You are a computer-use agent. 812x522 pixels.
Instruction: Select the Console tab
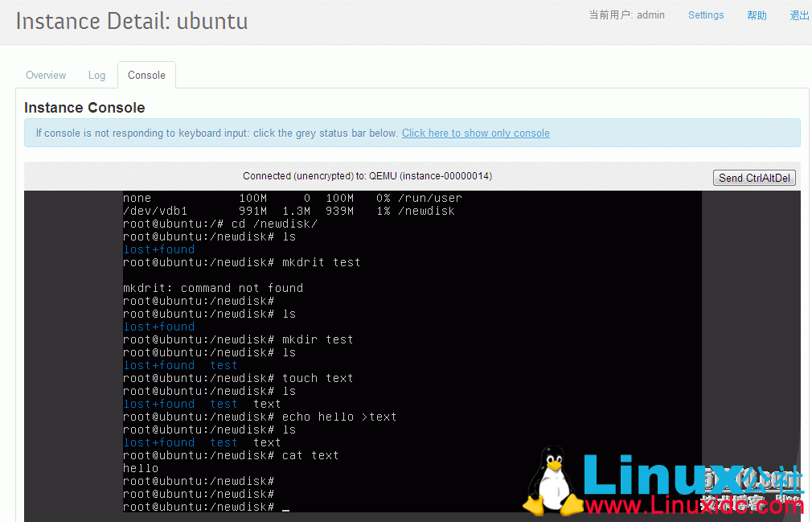coord(146,75)
